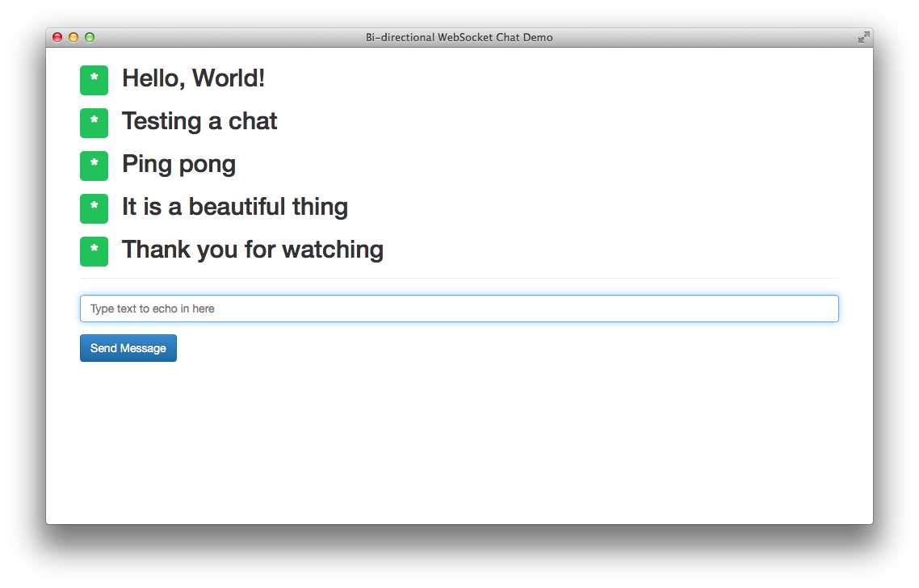This screenshot has width=919, height=588.
Task: Minimize the window using the yellow button
Action: coord(73,37)
